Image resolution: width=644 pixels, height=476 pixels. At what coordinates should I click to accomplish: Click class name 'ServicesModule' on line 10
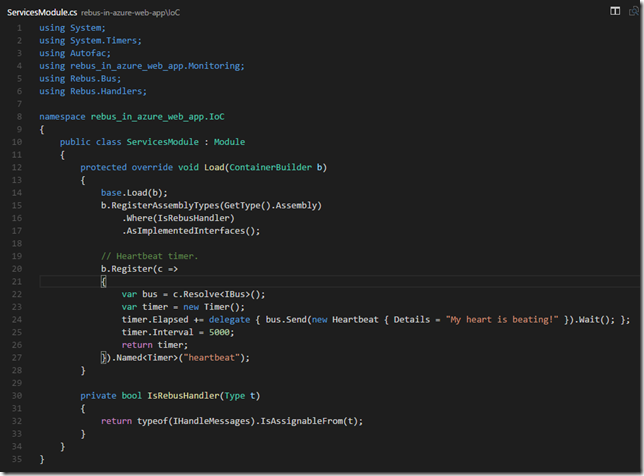pos(163,142)
